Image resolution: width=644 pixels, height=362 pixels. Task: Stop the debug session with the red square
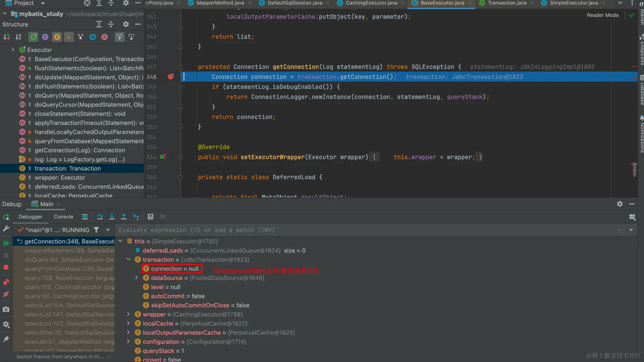pos(6,267)
